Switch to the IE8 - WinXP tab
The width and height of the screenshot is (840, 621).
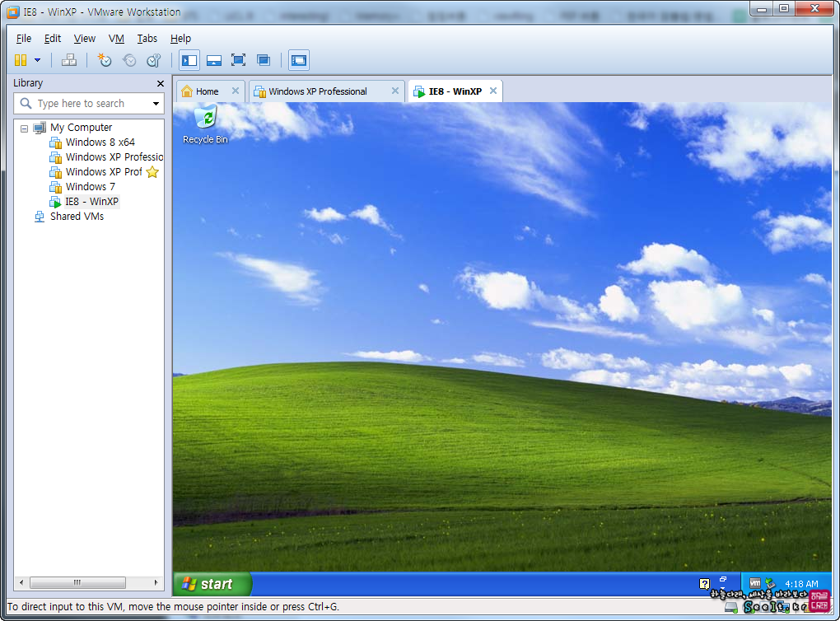coord(455,91)
